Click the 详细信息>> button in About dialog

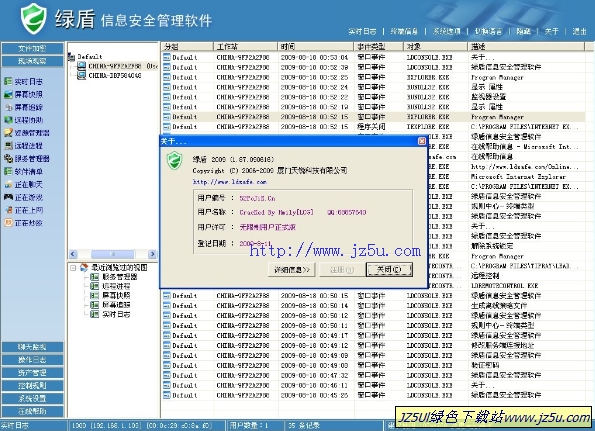[291, 270]
